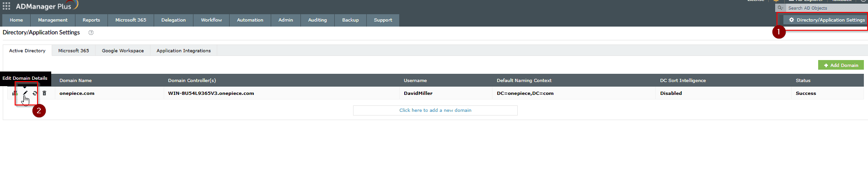Open the app grid launcher icon
The width and height of the screenshot is (868, 187).
click(x=6, y=6)
